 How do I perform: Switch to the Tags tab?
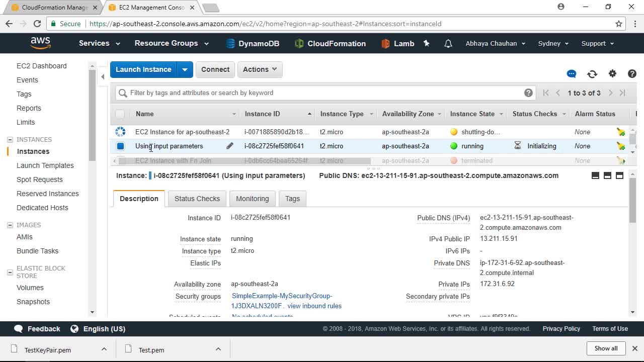[292, 199]
